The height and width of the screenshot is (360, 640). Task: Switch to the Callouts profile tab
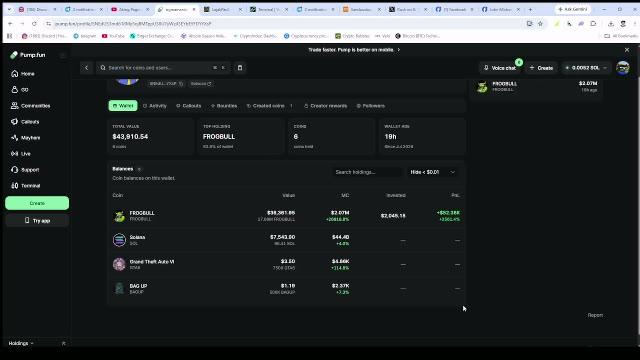(x=189, y=106)
